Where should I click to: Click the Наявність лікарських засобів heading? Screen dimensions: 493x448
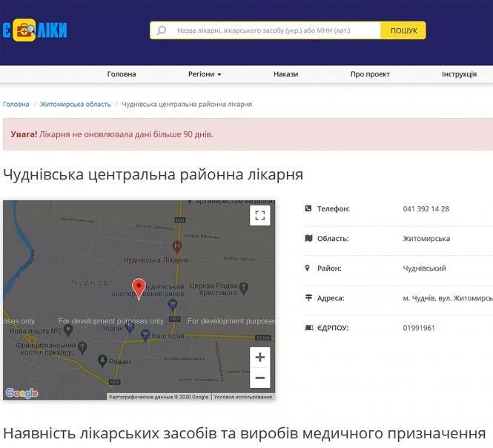pyautogui.click(x=245, y=433)
